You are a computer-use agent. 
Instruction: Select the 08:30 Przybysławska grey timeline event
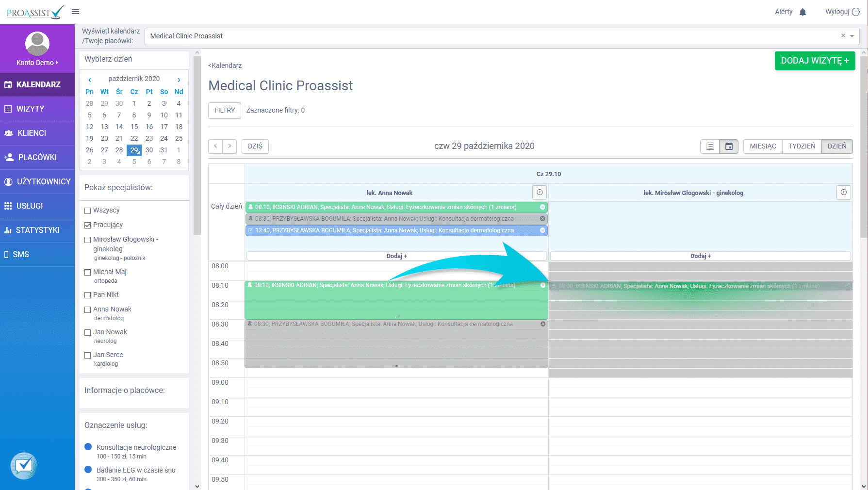(396, 343)
